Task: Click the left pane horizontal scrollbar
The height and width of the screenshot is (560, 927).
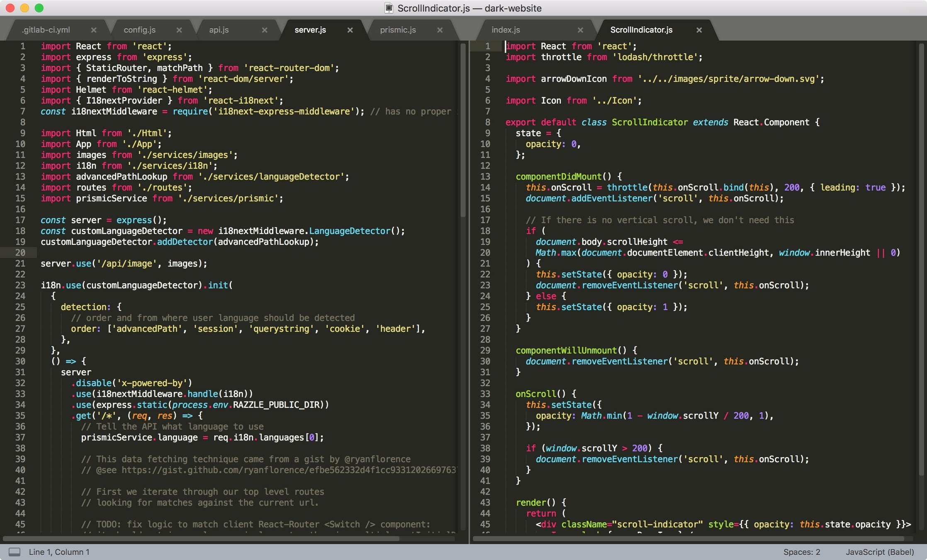Action: (x=201, y=539)
